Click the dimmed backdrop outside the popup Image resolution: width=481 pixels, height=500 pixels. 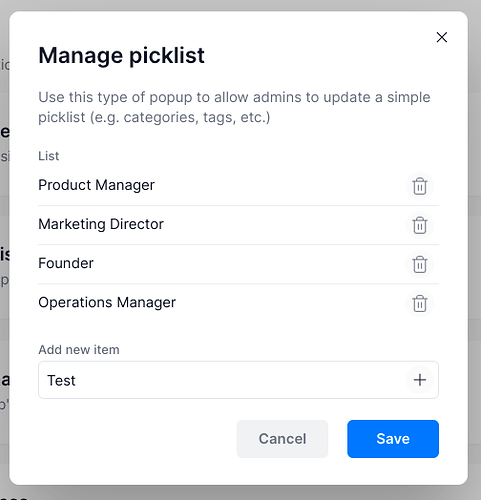coord(475,233)
